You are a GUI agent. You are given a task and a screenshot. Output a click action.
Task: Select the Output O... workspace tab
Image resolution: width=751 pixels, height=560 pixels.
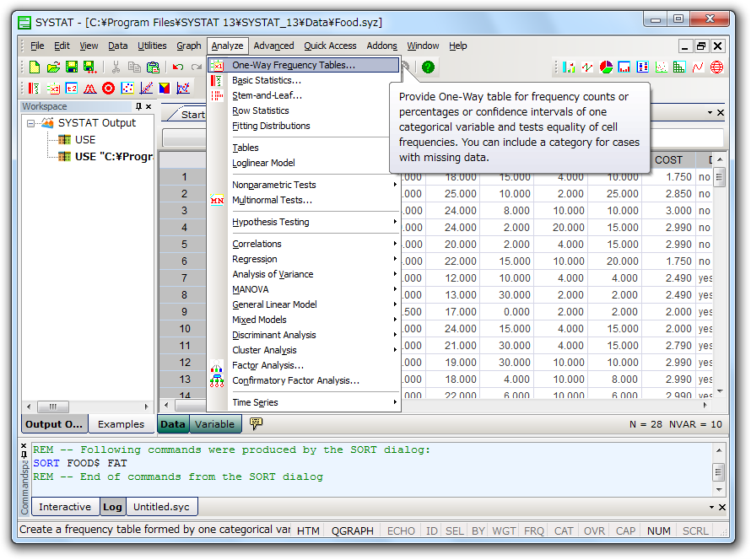54,424
